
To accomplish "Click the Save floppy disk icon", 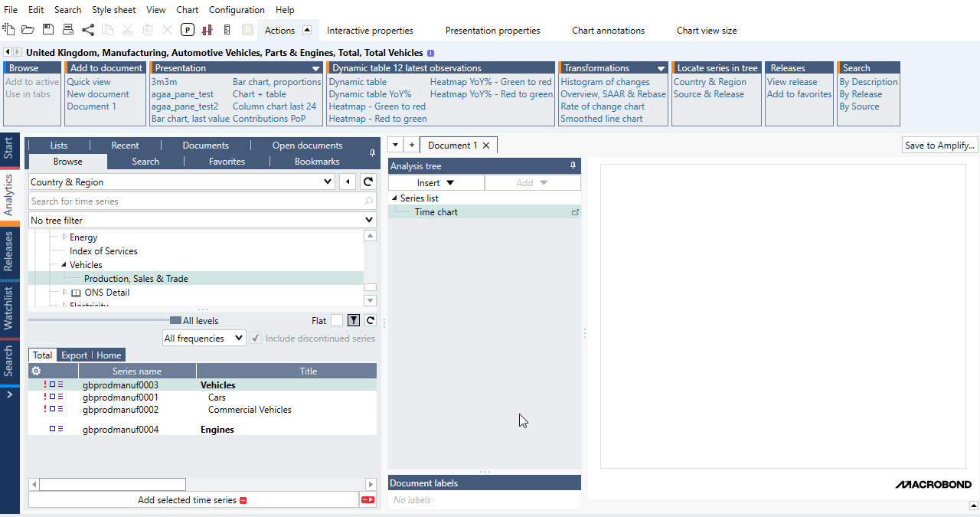I will pos(48,30).
